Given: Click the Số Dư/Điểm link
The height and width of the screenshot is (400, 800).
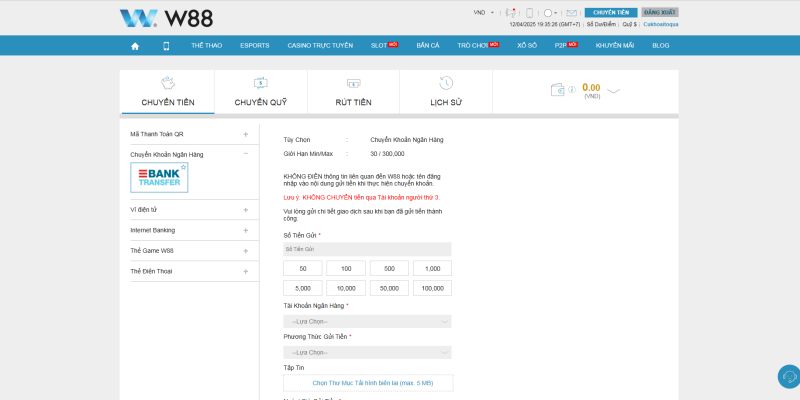Looking at the screenshot, I should pos(601,24).
